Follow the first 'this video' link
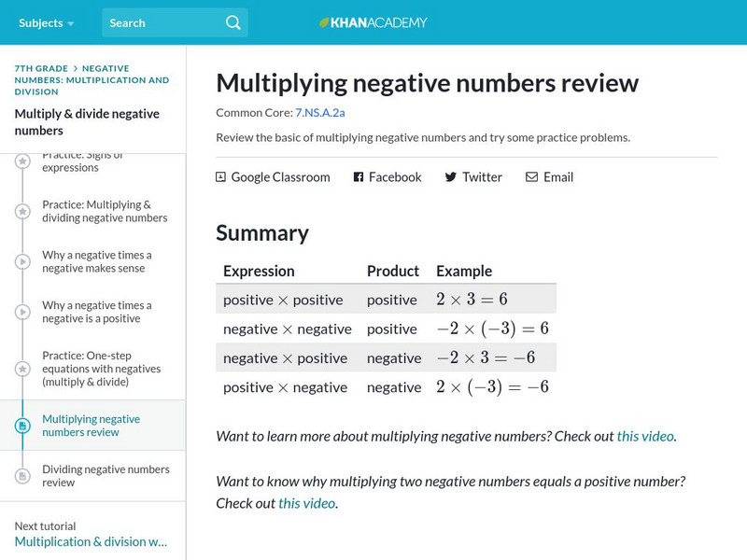Image resolution: width=747 pixels, height=560 pixels. click(645, 436)
